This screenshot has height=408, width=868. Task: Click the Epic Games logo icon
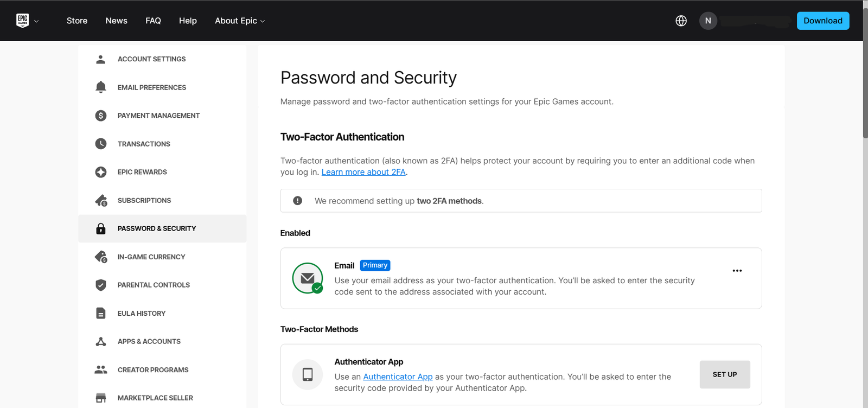(x=22, y=21)
